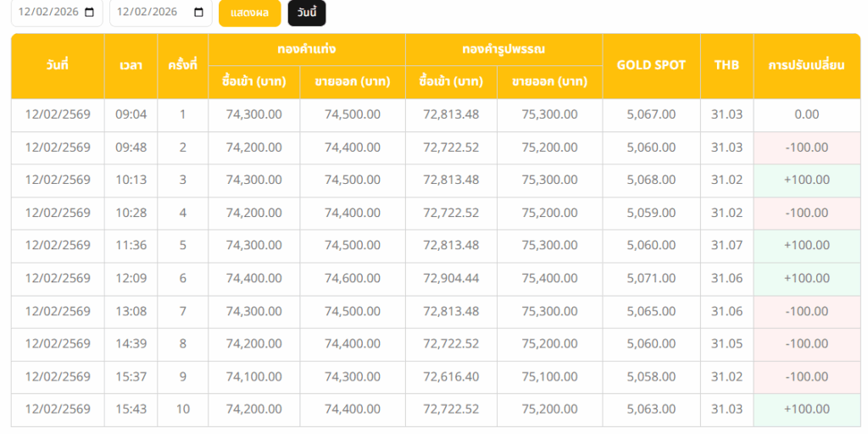Click bar gold buy price 74,400.00
The image size is (868, 434).
point(254,278)
